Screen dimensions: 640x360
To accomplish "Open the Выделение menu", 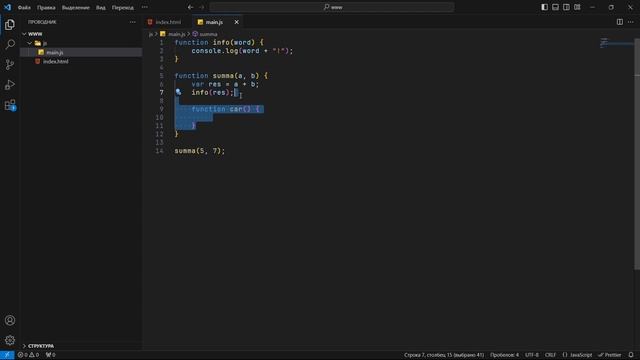I will [x=76, y=7].
